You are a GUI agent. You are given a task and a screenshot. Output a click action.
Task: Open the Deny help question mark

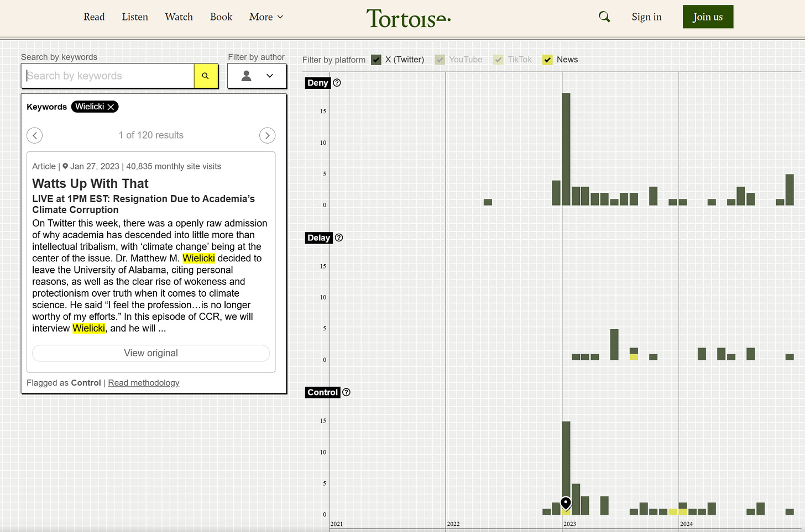(x=337, y=83)
